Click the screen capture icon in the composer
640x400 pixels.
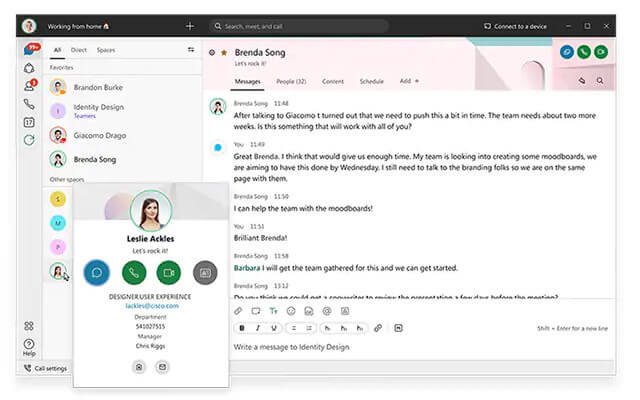[256, 311]
